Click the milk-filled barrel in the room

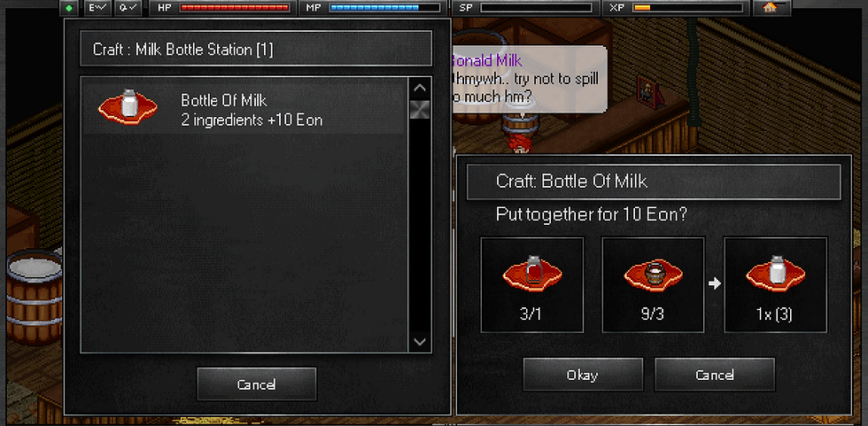click(x=35, y=296)
